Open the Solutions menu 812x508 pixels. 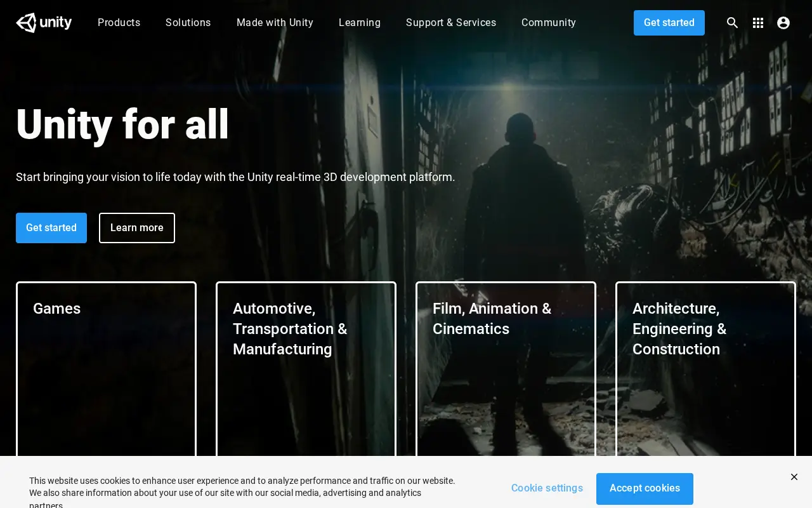point(188,23)
